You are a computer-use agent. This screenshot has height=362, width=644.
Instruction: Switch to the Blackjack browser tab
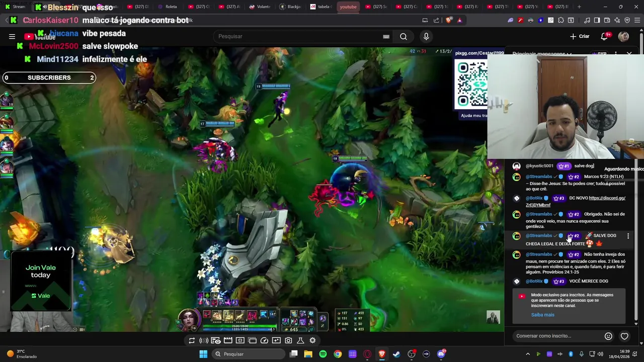(290, 7)
